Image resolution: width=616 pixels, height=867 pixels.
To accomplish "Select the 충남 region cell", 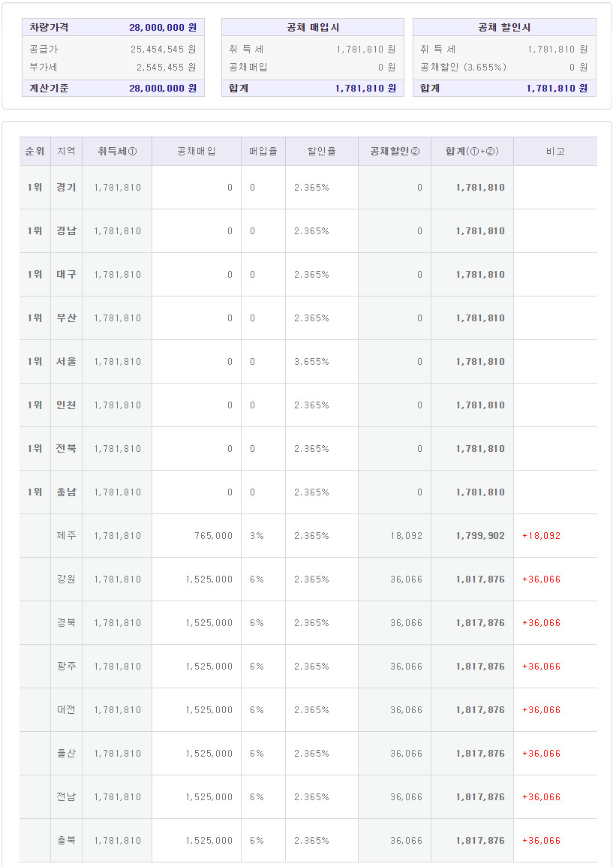I will coord(66,492).
